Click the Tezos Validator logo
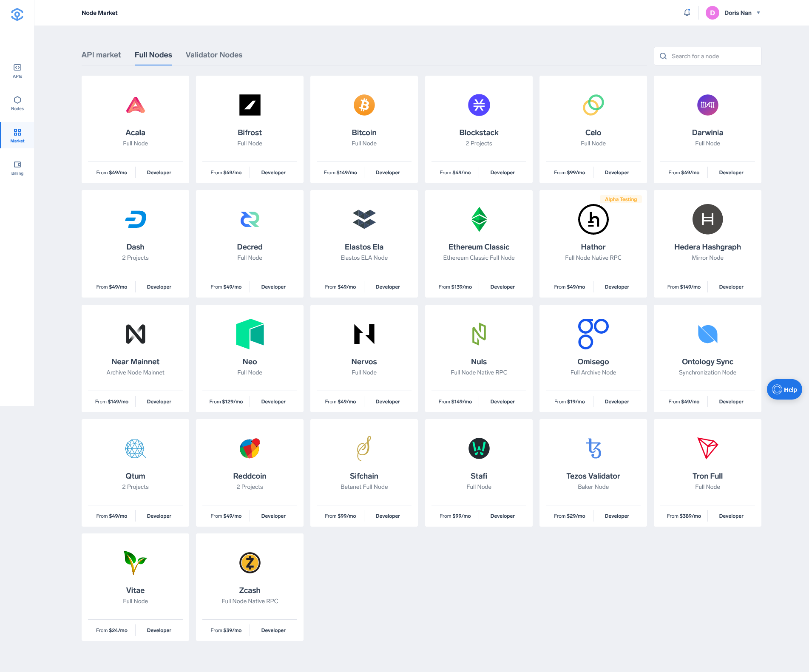 pyautogui.click(x=593, y=448)
